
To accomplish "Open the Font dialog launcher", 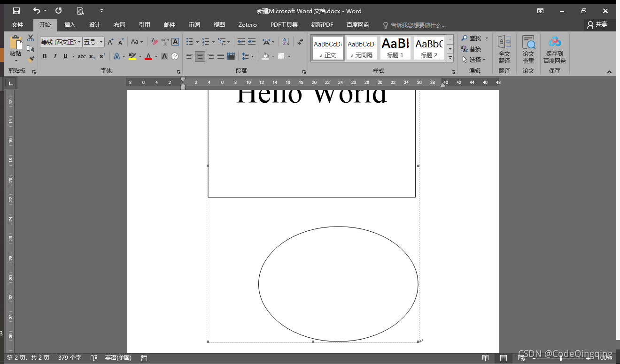I will [178, 72].
